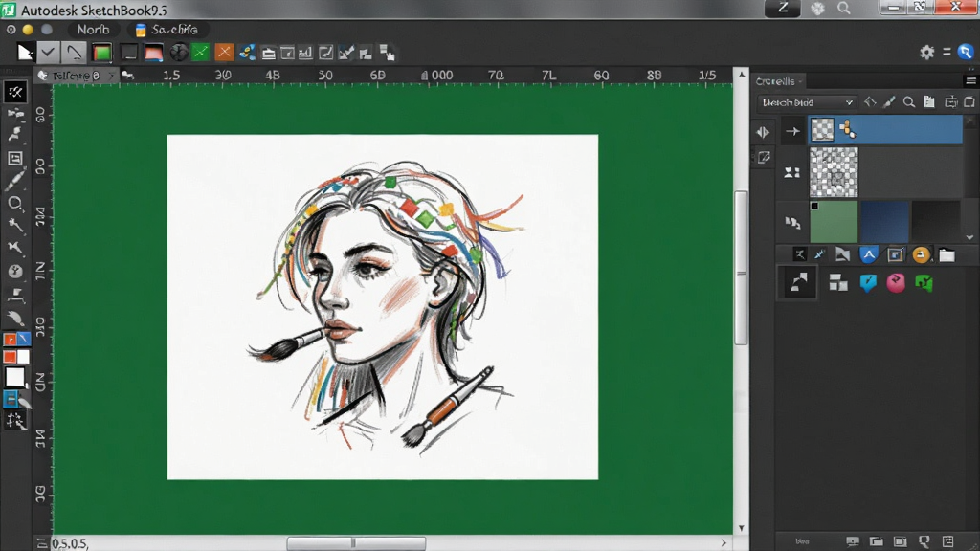
Task: Click the magnifier icon in layers panel toolbar
Action: click(x=909, y=101)
